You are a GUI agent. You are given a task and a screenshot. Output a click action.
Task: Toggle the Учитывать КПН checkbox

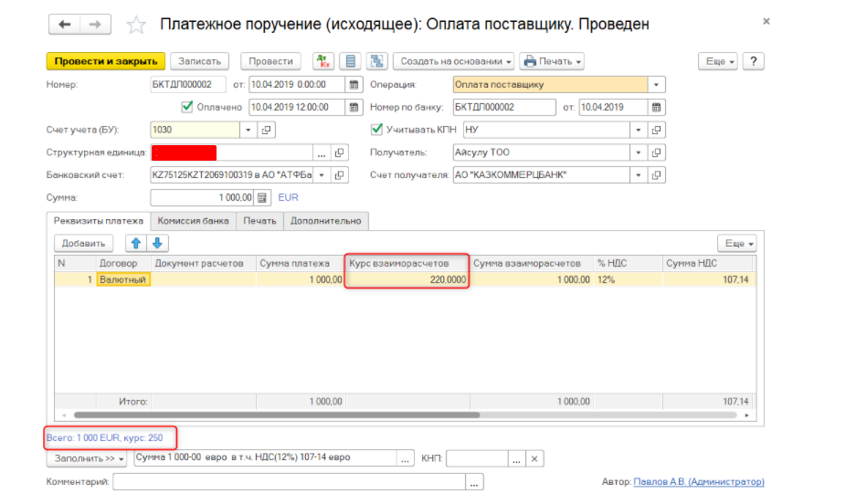coord(376,130)
